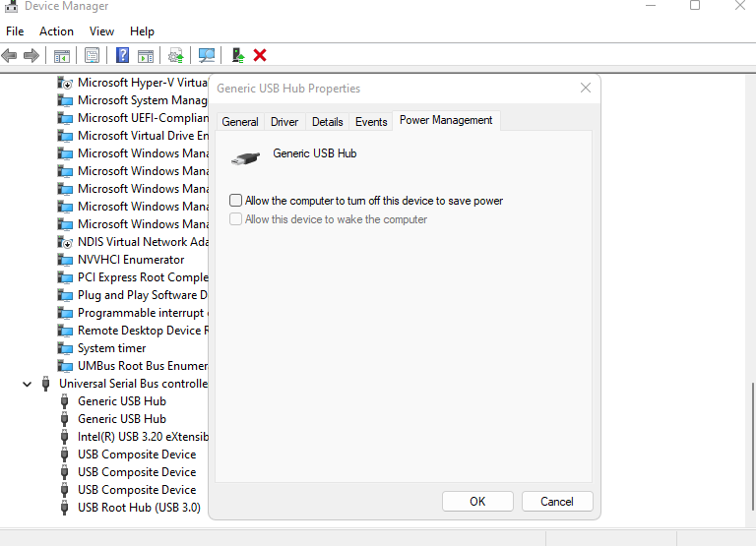The height and width of the screenshot is (546, 756).
Task: Open the Help menu
Action: (142, 31)
